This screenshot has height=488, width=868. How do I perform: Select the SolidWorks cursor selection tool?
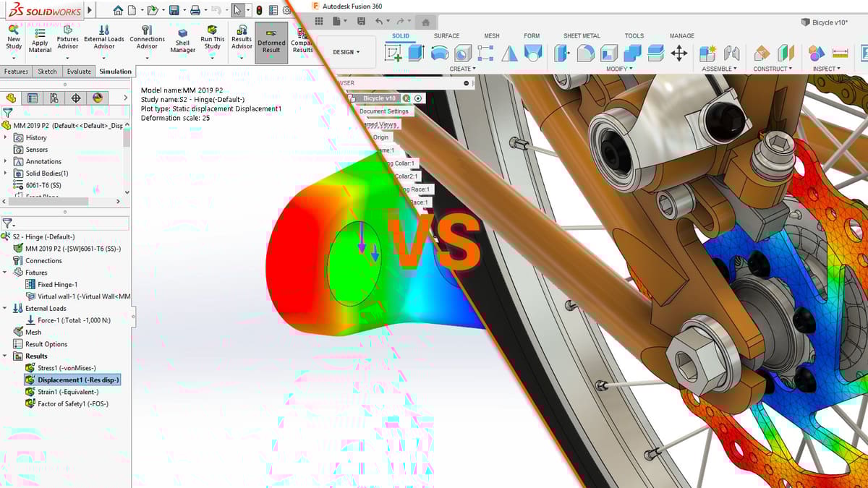[x=238, y=10]
